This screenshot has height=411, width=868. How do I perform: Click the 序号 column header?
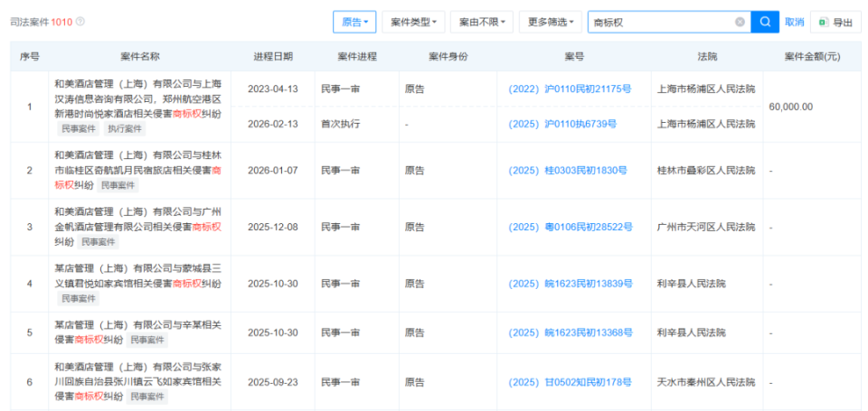29,56
